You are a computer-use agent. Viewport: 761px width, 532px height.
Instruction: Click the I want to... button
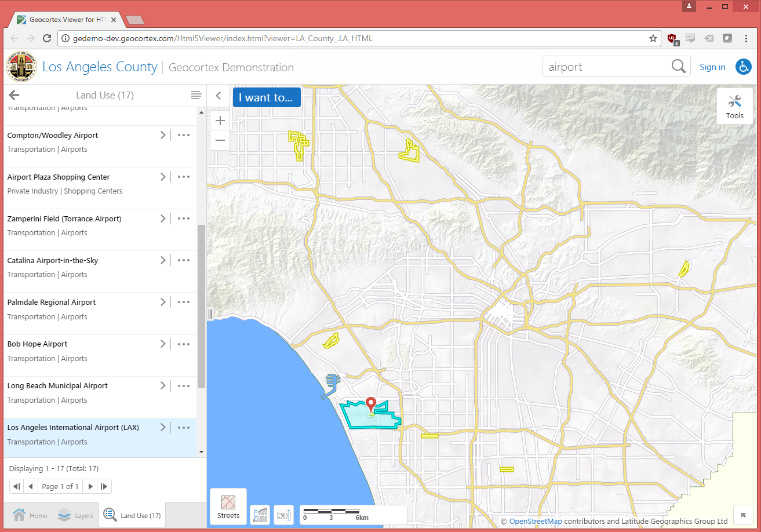coord(267,97)
